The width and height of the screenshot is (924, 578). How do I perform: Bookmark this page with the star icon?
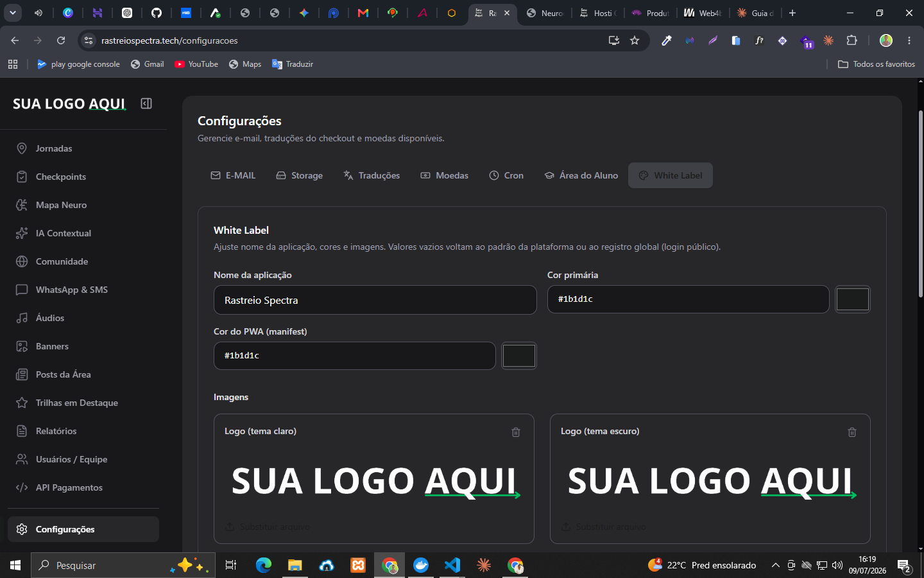tap(635, 40)
